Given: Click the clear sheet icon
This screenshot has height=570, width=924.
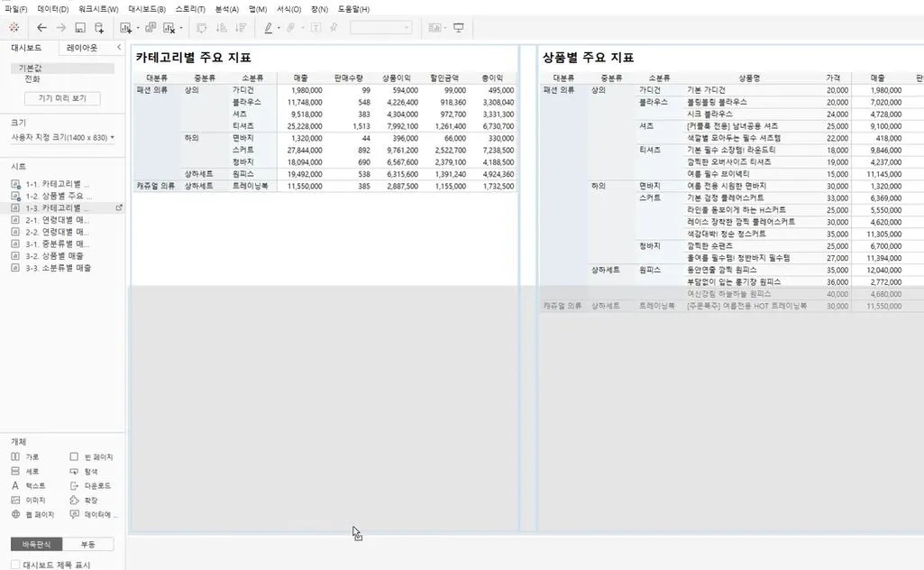Looking at the screenshot, I should click(169, 28).
